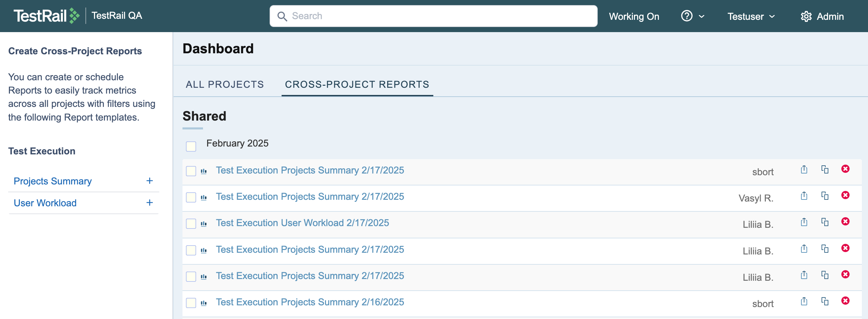Check the User Workload 2/17/2025 report checkbox
The image size is (868, 319).
pyautogui.click(x=191, y=224)
